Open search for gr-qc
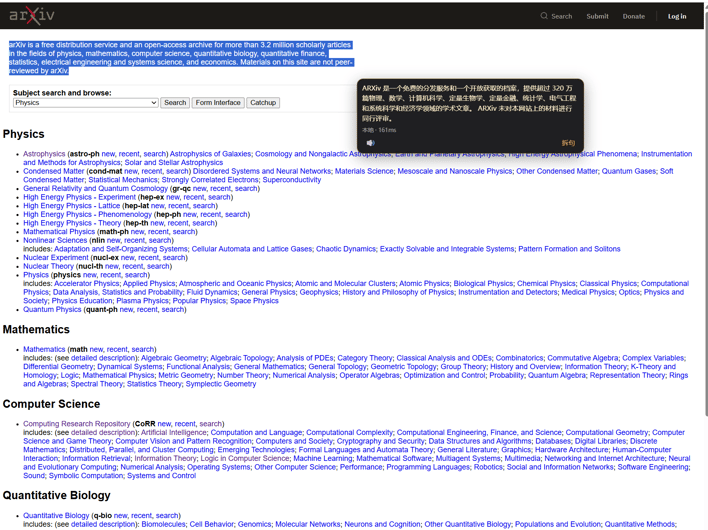The width and height of the screenshot is (708, 530). pos(246,188)
